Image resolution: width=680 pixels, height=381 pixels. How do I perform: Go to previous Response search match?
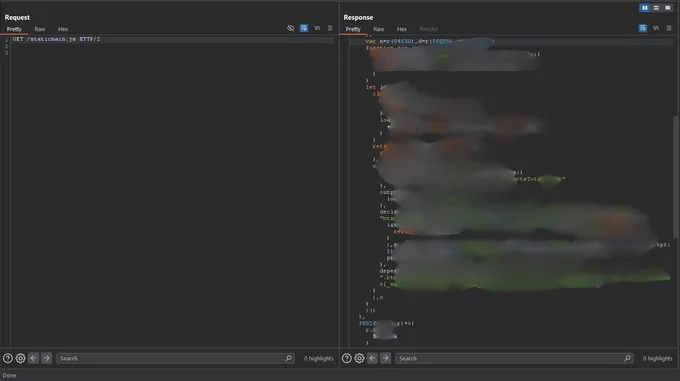click(373, 358)
